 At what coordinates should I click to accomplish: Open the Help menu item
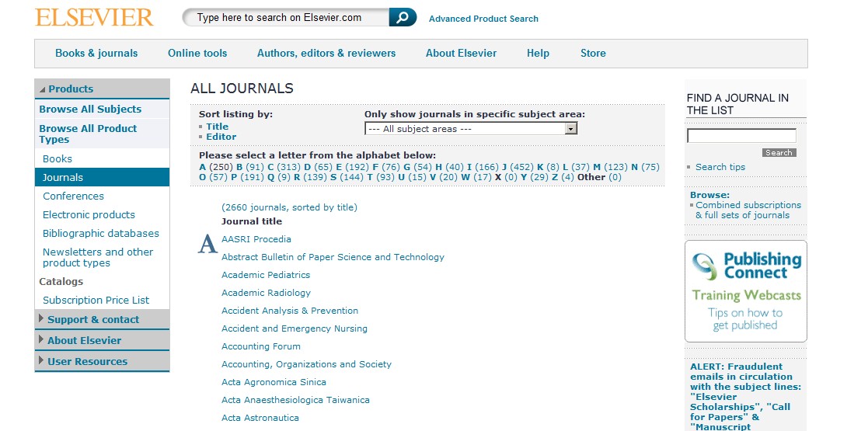click(x=538, y=53)
